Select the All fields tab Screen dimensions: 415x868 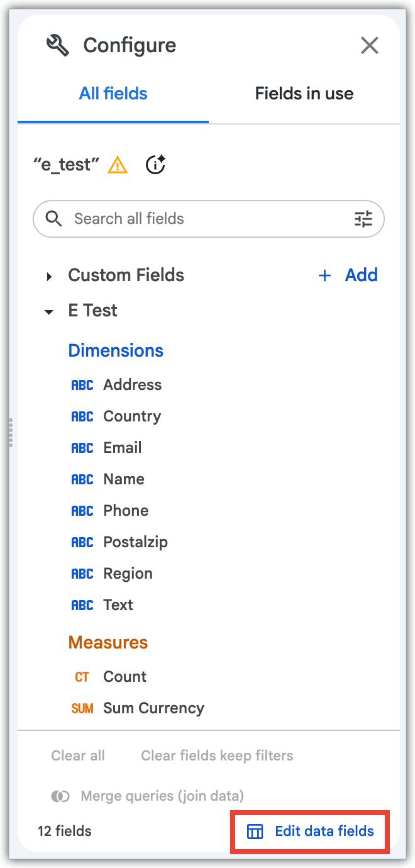pyautogui.click(x=113, y=94)
